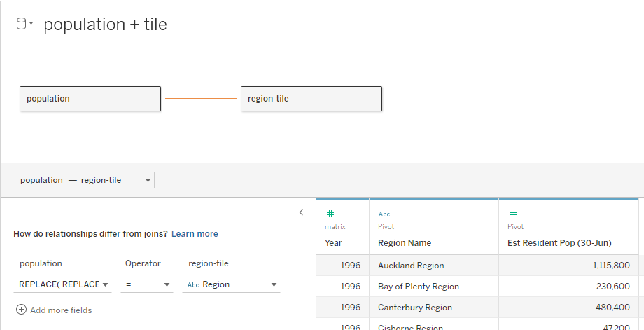Open the Learn more link
The width and height of the screenshot is (644, 330).
click(x=195, y=234)
